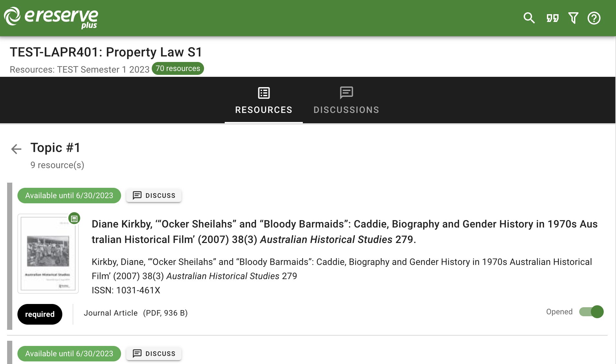Click the ereserve plus logo
This screenshot has width=616, height=364.
[51, 17]
